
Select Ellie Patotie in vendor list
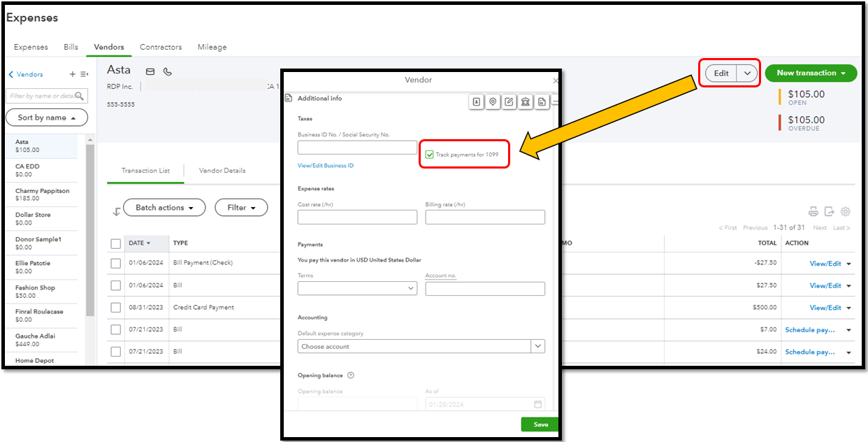(x=42, y=267)
